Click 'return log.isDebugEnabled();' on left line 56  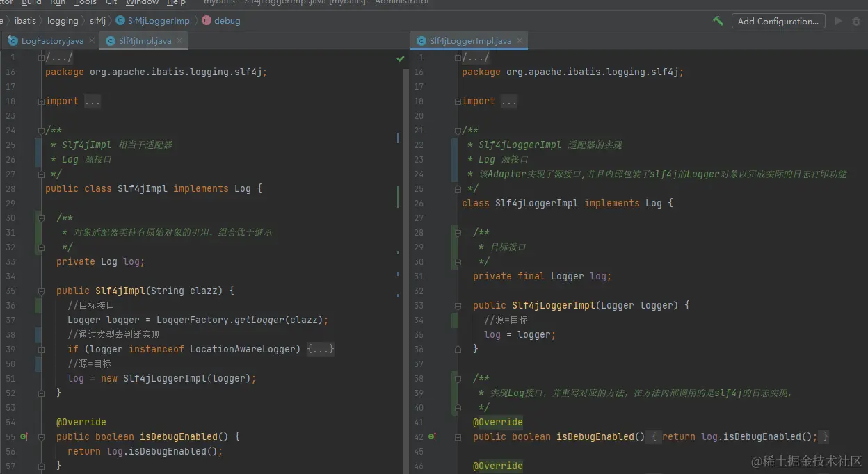145,451
